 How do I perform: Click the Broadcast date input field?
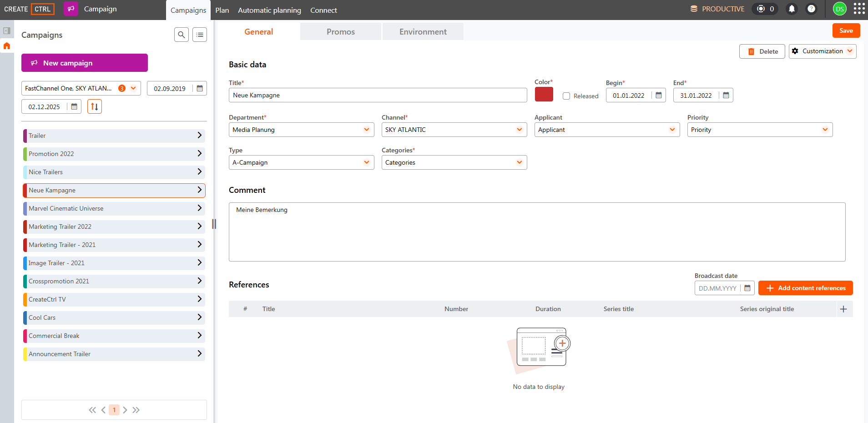(x=718, y=288)
